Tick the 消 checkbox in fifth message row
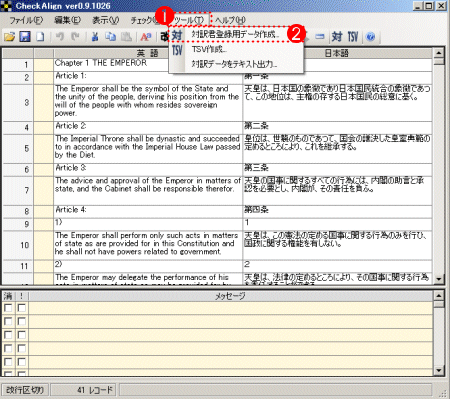Screen dimensions: 450x399 click(x=8, y=362)
